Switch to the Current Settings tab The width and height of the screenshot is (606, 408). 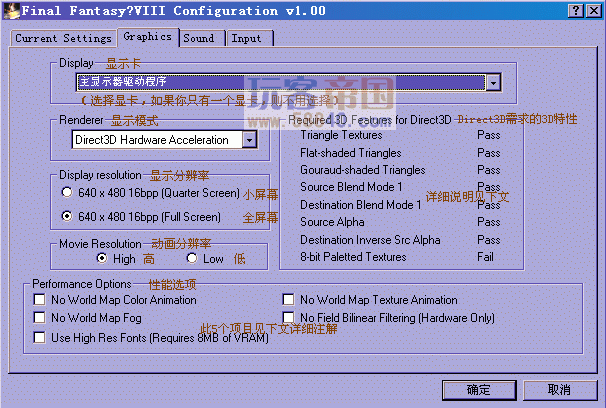63,38
